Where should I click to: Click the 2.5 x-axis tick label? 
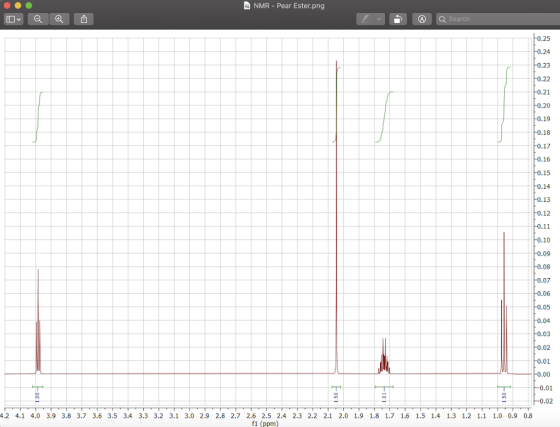[x=266, y=416]
